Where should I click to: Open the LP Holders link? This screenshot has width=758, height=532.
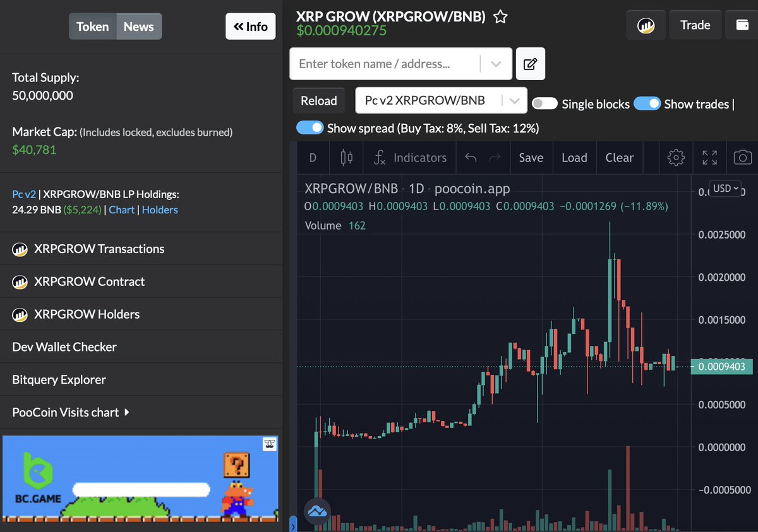tap(160, 210)
